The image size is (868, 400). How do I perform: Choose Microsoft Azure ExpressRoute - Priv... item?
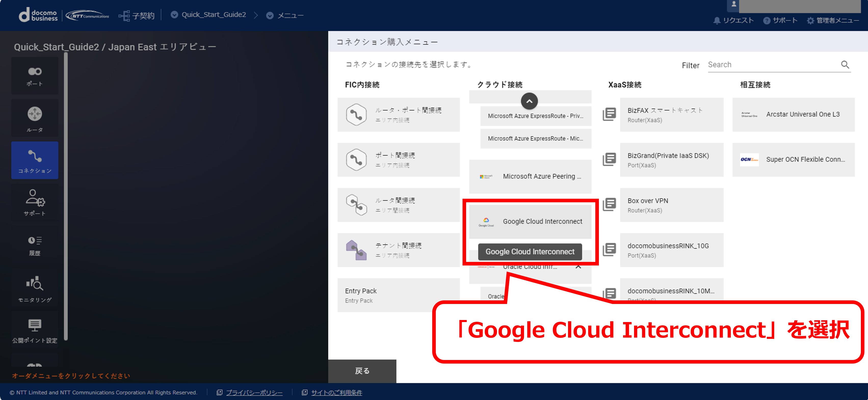pyautogui.click(x=536, y=116)
